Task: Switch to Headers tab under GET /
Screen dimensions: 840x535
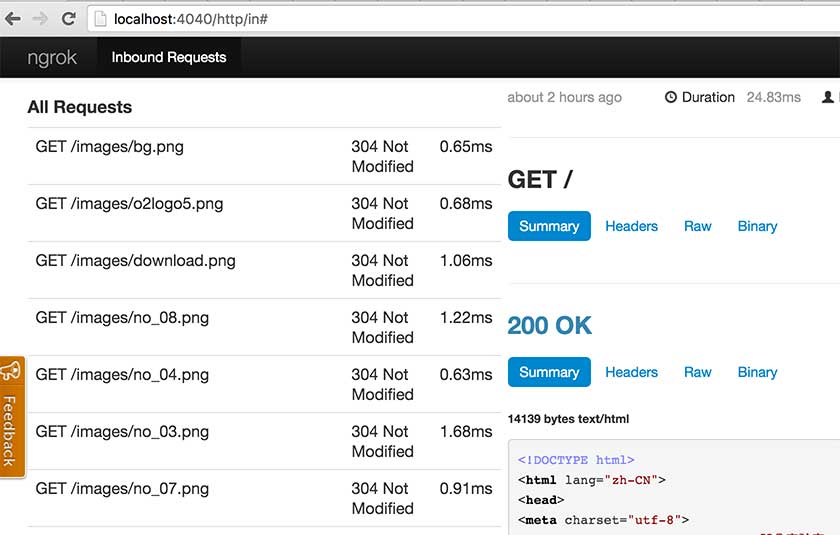Action: (631, 226)
